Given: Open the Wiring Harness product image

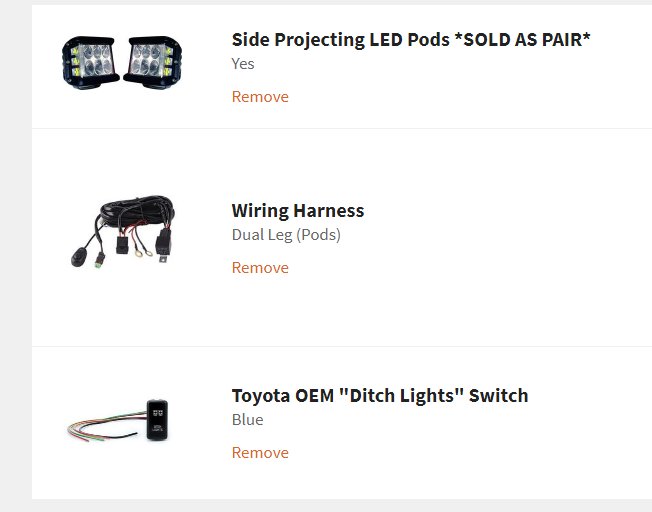Looking at the screenshot, I should tap(123, 231).
